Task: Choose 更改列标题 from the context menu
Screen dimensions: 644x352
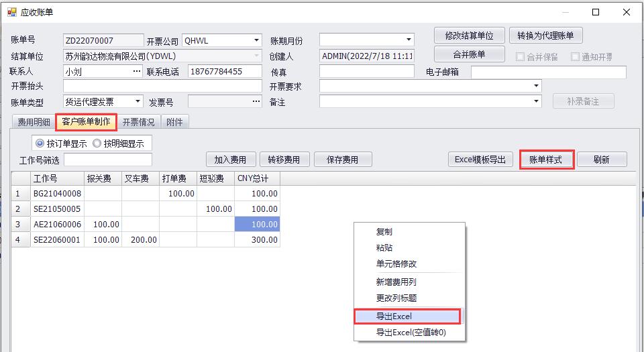Action: coord(409,298)
